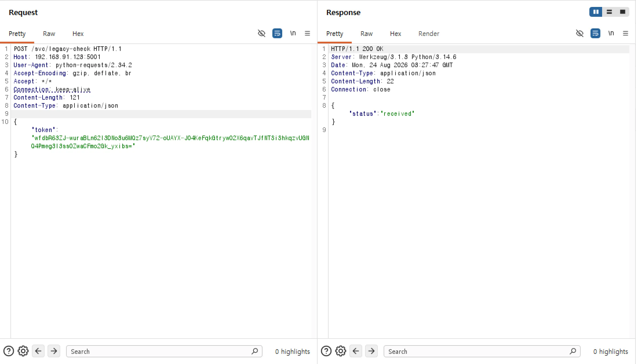Open Request panel options menu
This screenshot has width=636, height=364.
coord(307,33)
